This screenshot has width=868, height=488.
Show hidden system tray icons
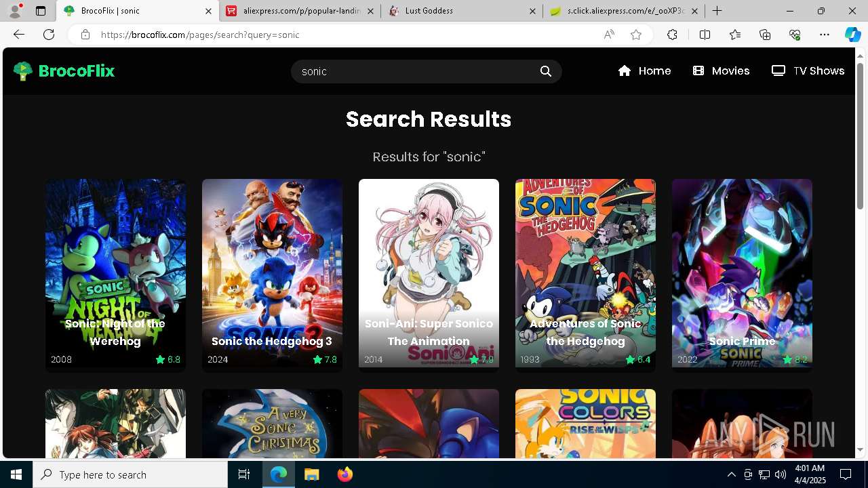tap(731, 474)
